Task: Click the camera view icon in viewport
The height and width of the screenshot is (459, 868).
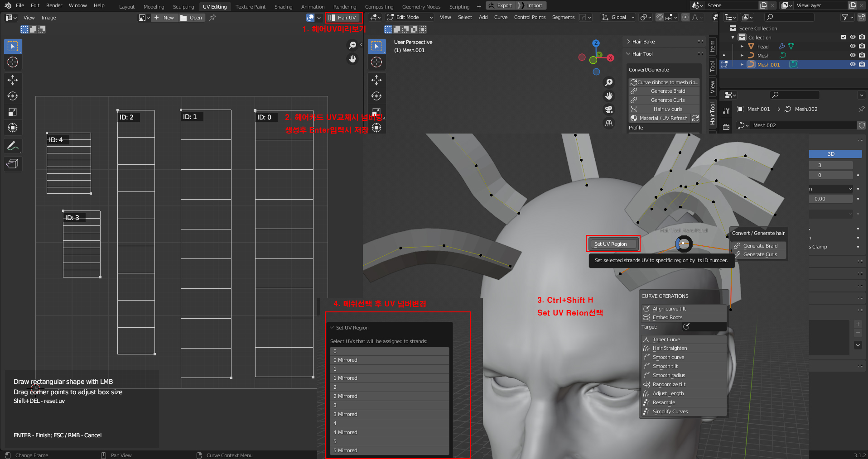Action: (609, 110)
